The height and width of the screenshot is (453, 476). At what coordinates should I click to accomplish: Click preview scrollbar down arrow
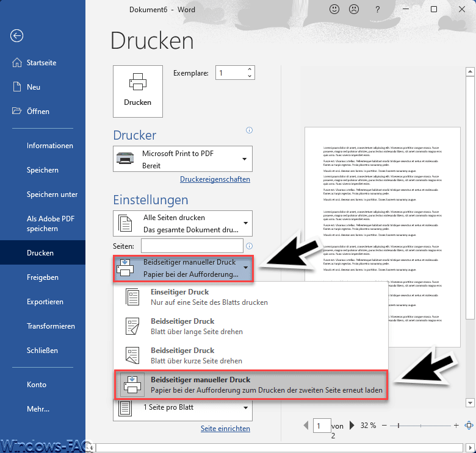[x=470, y=402]
